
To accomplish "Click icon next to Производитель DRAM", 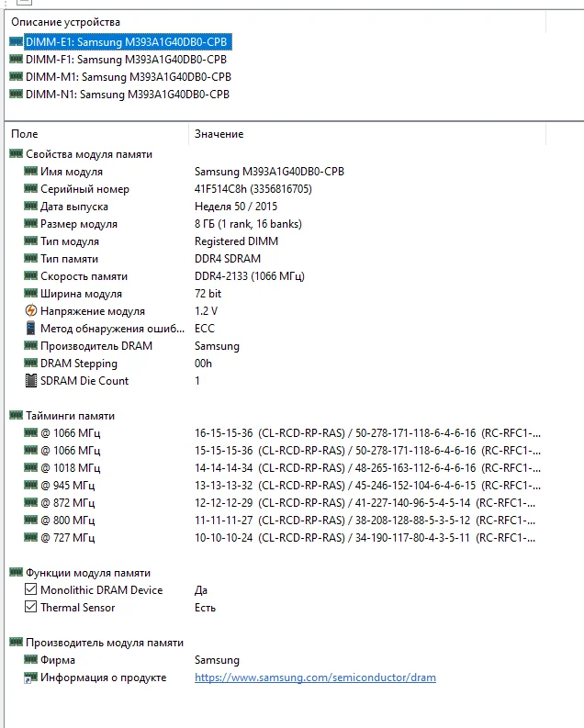I will [30, 345].
